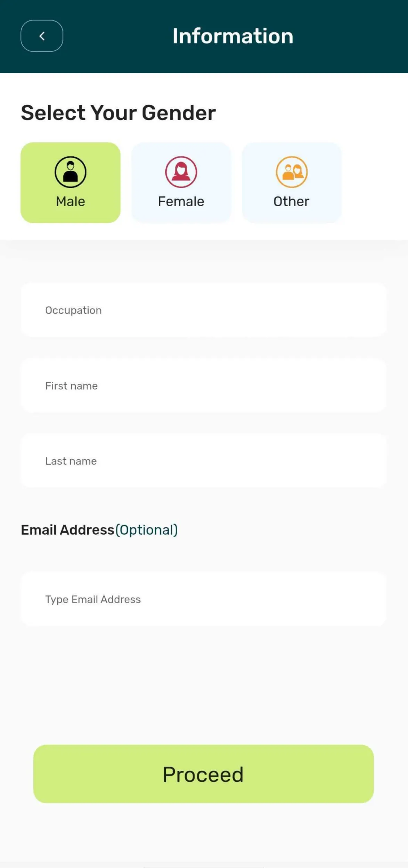Image resolution: width=408 pixels, height=868 pixels.
Task: Click the Information page title
Action: click(233, 36)
